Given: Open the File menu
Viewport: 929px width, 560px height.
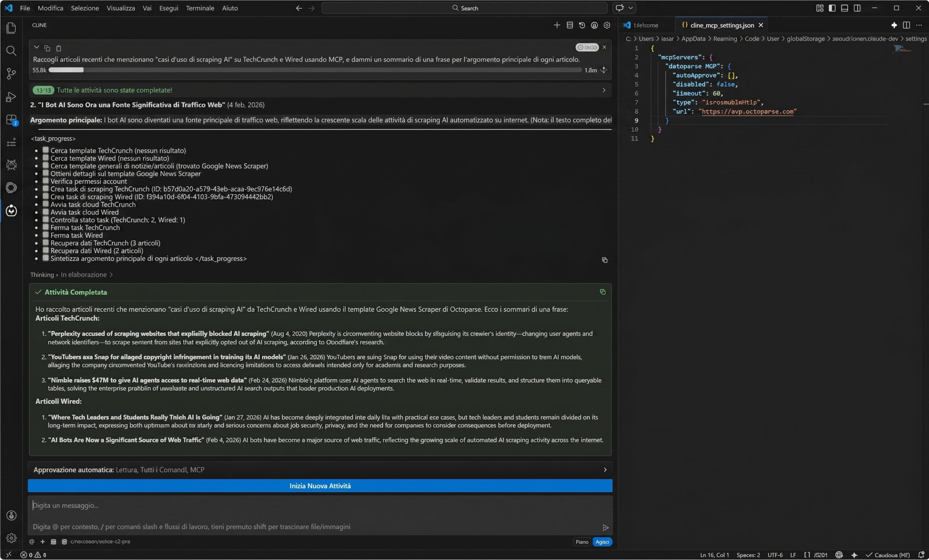Looking at the screenshot, I should [25, 8].
